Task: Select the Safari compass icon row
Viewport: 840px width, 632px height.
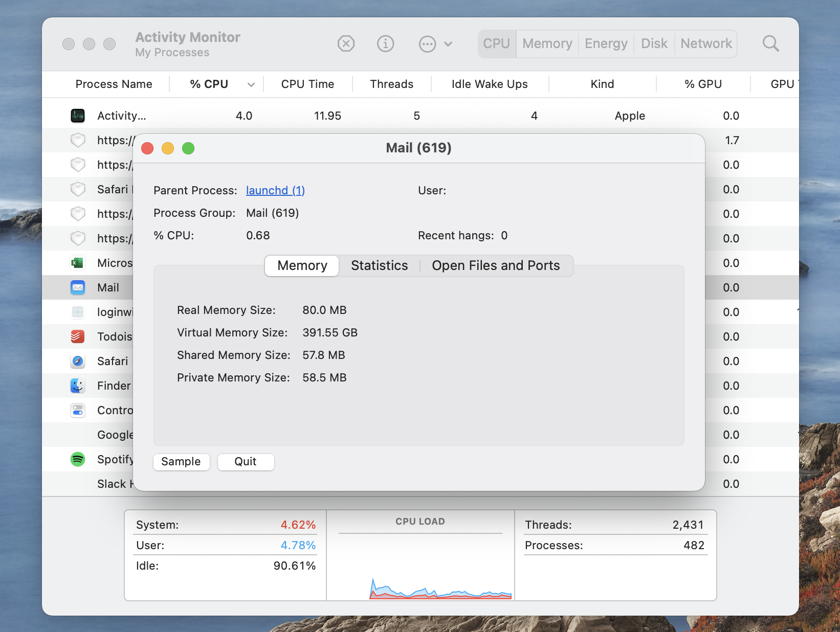Action: click(x=78, y=361)
